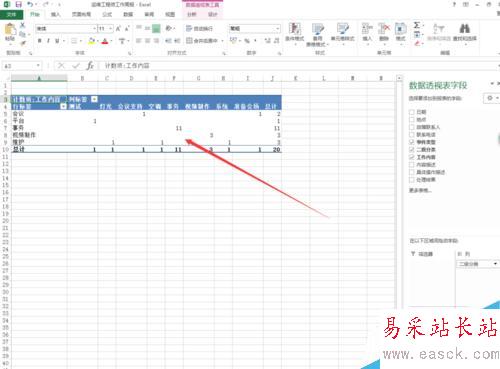Open the font name dropdown
The height and width of the screenshot is (369, 500).
point(94,29)
